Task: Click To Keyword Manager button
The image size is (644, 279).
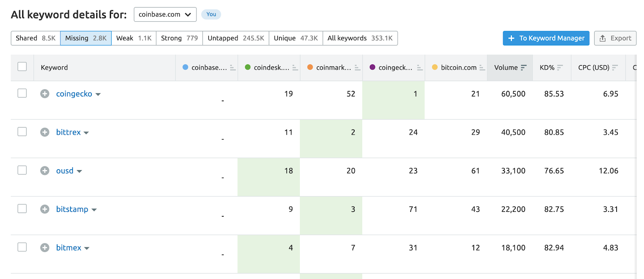Action: 546,38
